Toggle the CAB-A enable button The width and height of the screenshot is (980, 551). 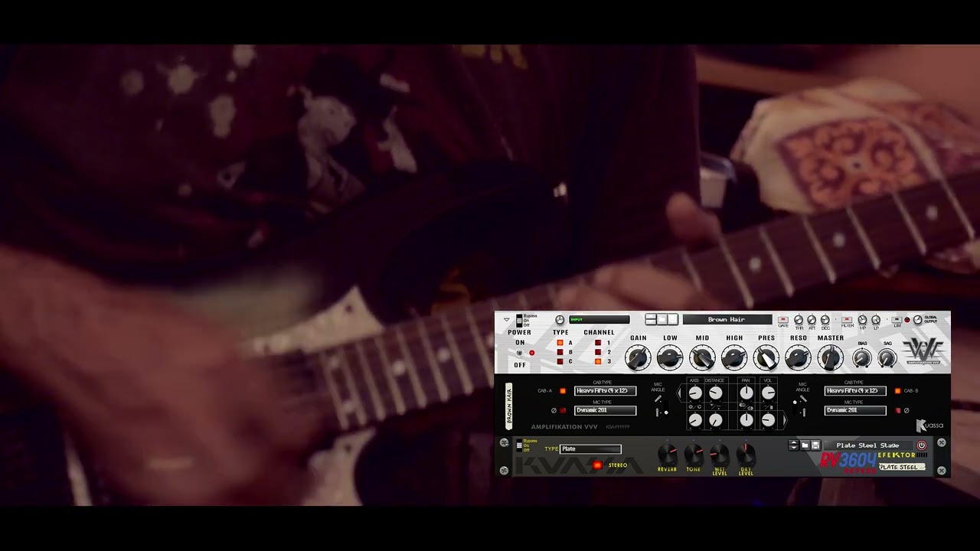pos(563,391)
